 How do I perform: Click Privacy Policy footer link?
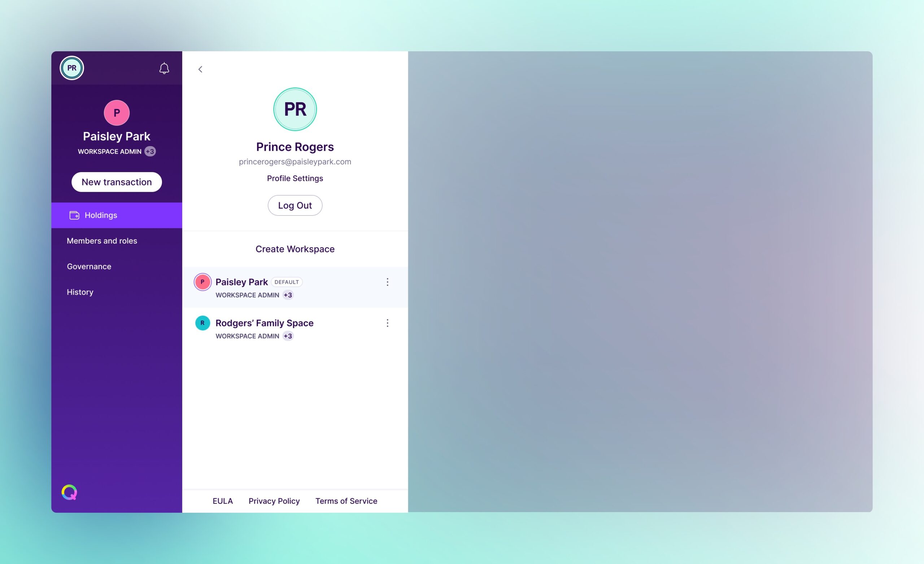coord(274,501)
